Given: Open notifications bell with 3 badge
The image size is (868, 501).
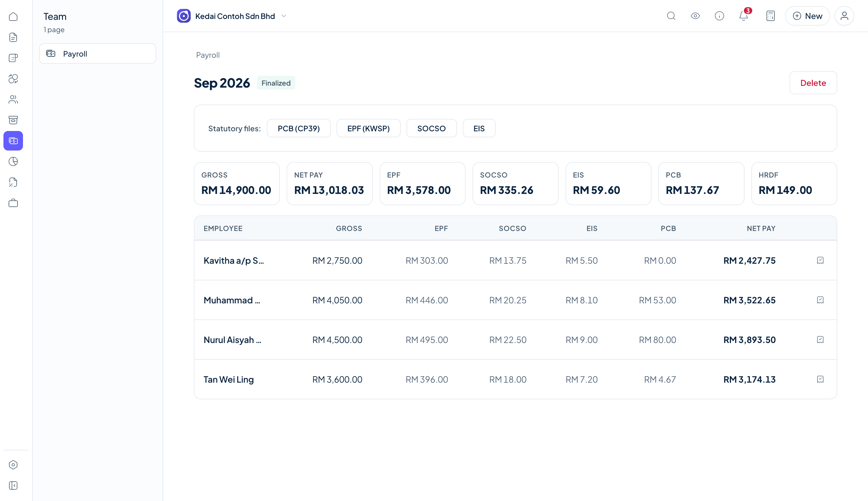Looking at the screenshot, I should 743,16.
